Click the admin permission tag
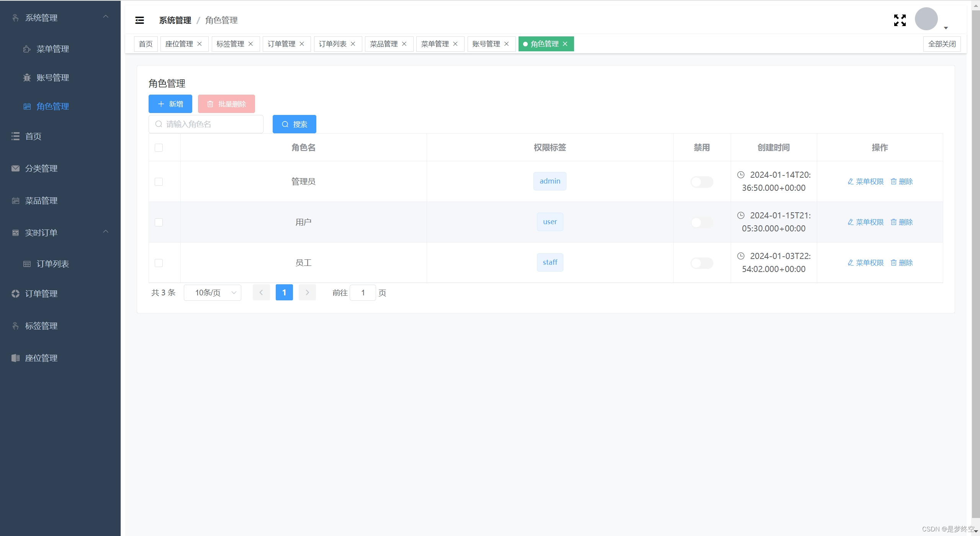 550,181
